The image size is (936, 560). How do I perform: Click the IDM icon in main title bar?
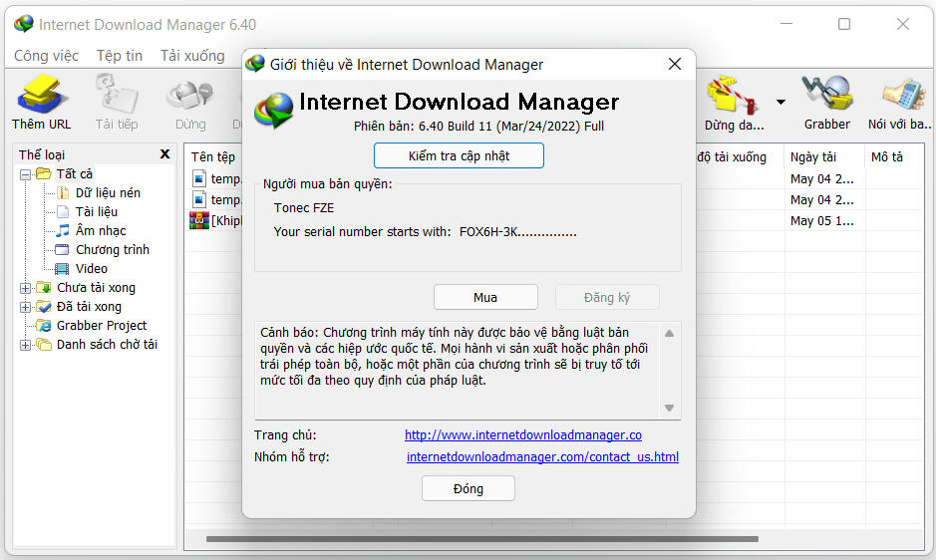tap(24, 24)
